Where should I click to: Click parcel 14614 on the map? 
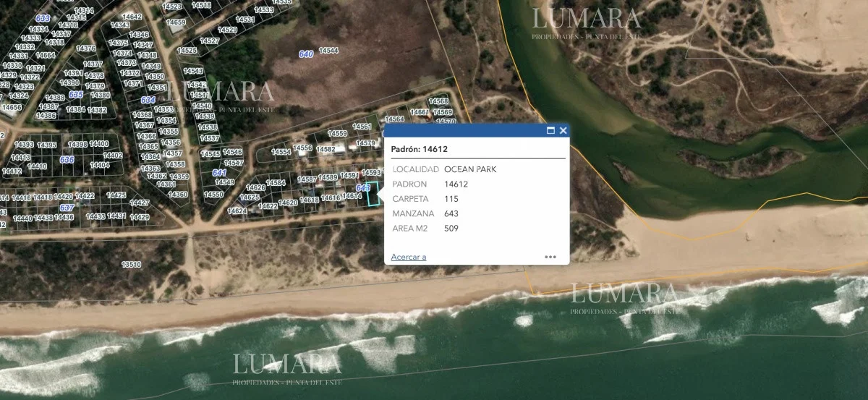352,196
